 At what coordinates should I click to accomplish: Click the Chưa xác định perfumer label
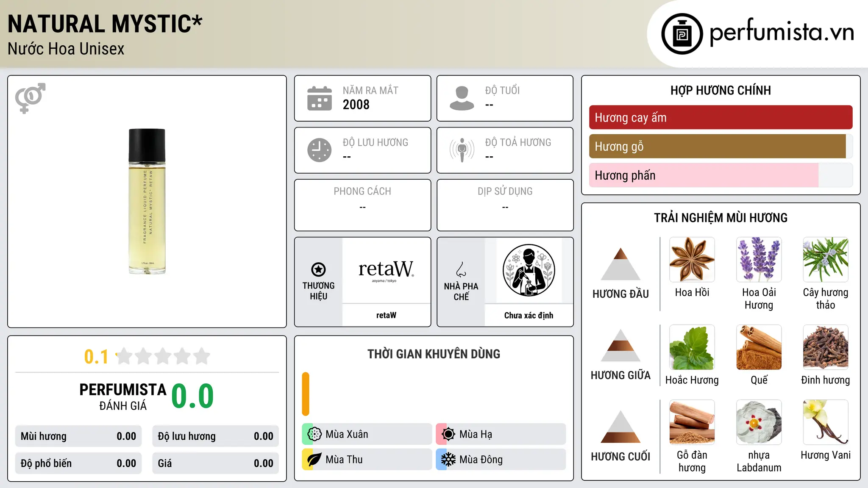529,315
